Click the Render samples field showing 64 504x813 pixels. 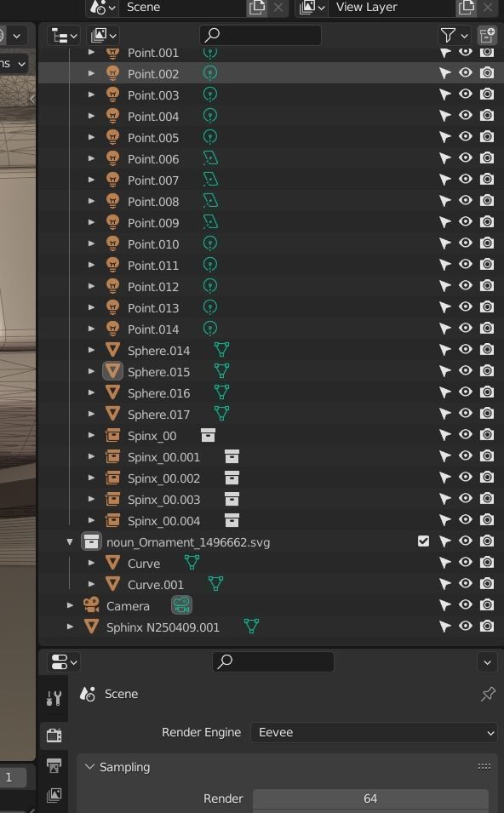(370, 799)
